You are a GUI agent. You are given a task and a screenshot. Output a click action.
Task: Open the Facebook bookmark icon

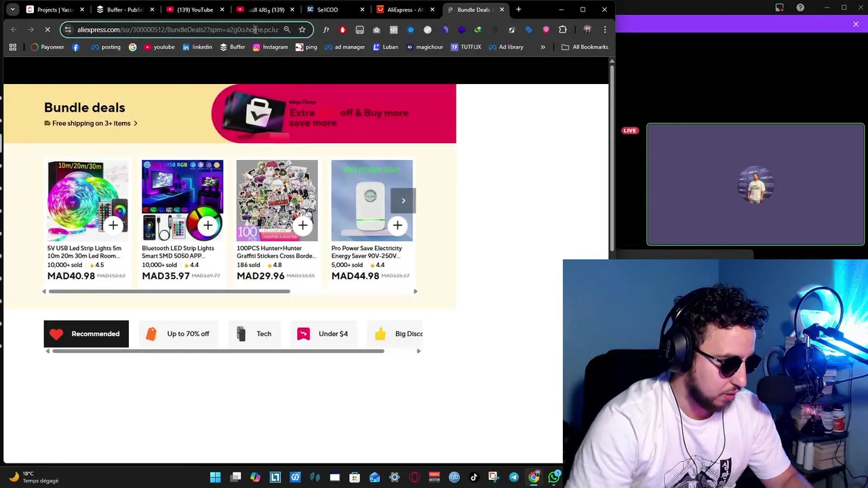[x=75, y=47]
